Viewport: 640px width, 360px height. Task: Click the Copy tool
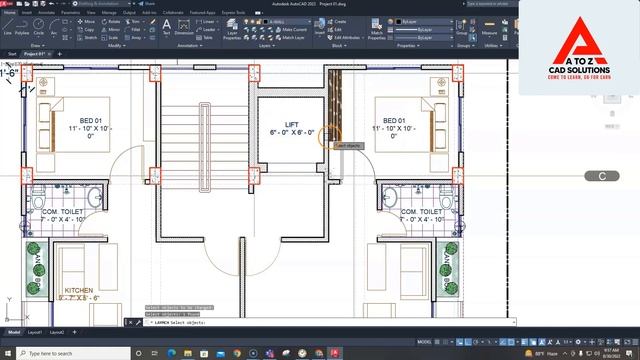pyautogui.click(x=86, y=30)
